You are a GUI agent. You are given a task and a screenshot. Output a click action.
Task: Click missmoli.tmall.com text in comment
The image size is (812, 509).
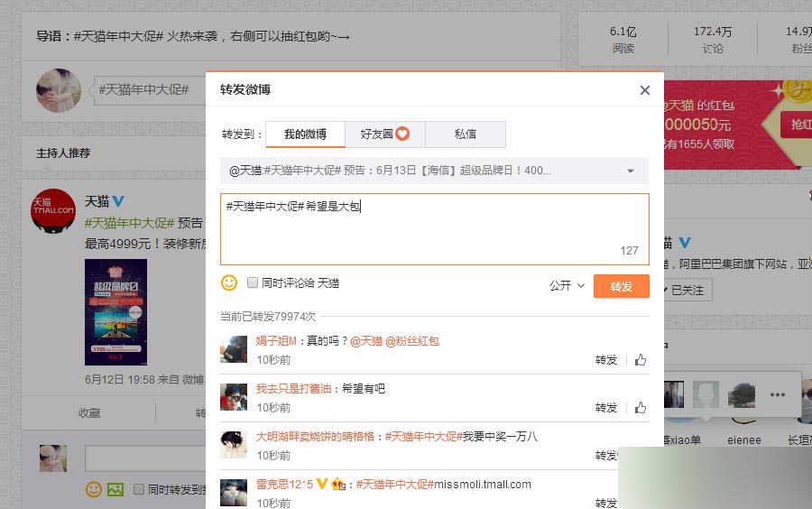pyautogui.click(x=483, y=484)
